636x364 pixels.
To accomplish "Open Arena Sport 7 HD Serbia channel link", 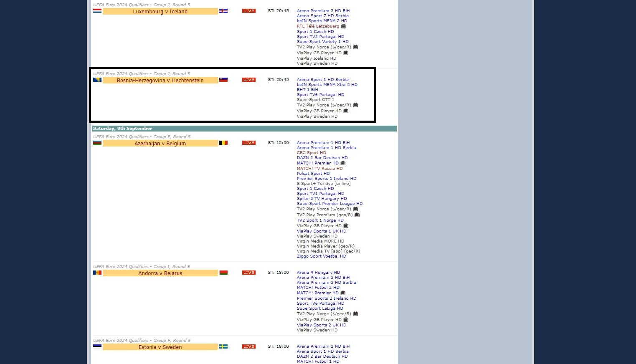I will click(322, 16).
